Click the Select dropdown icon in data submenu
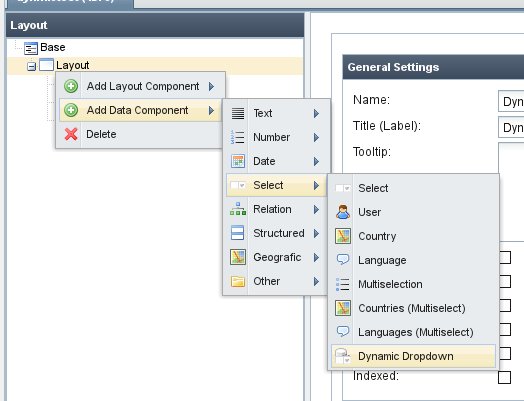 coord(238,185)
